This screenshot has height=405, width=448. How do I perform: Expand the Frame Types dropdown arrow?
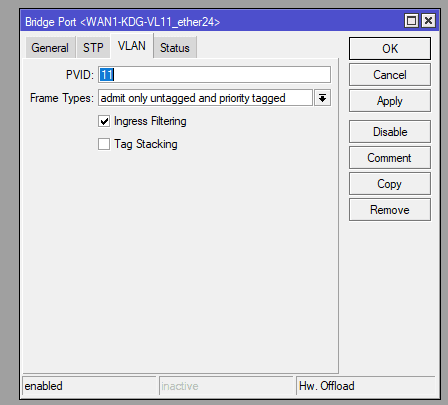pos(322,98)
